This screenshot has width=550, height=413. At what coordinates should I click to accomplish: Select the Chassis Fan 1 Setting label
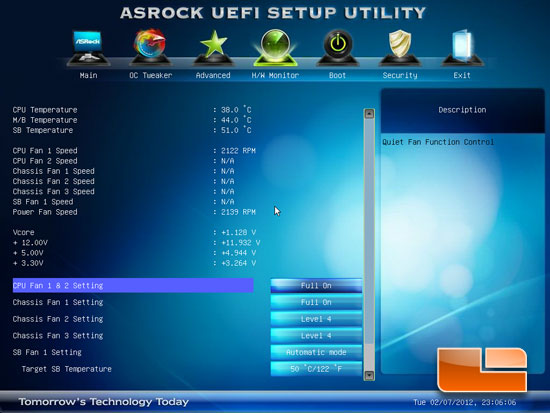58,302
